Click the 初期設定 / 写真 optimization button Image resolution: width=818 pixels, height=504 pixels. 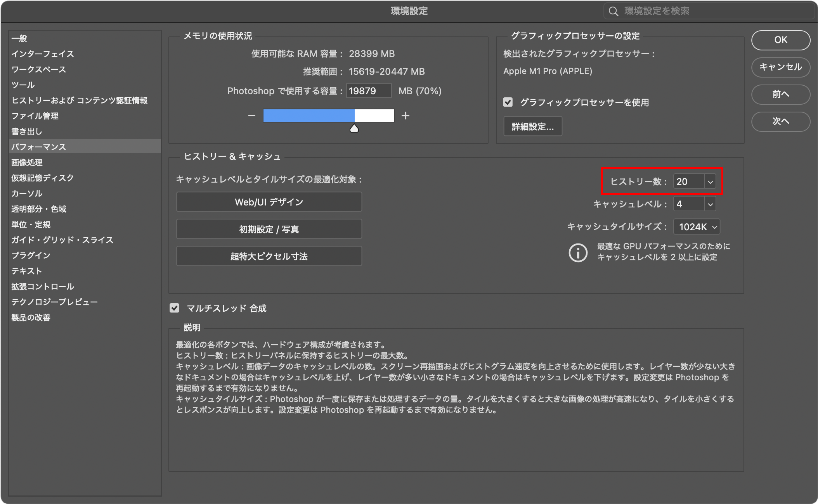pyautogui.click(x=269, y=229)
